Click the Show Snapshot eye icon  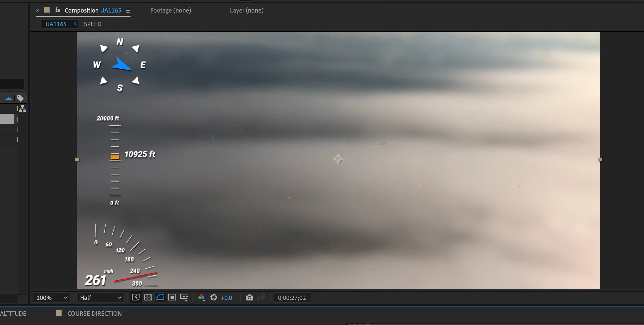[262, 297]
